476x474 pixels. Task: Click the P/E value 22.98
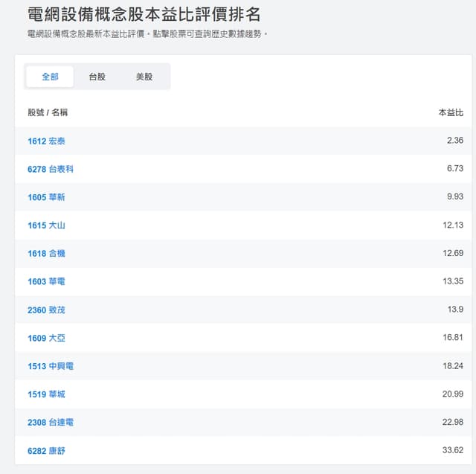pyautogui.click(x=453, y=422)
